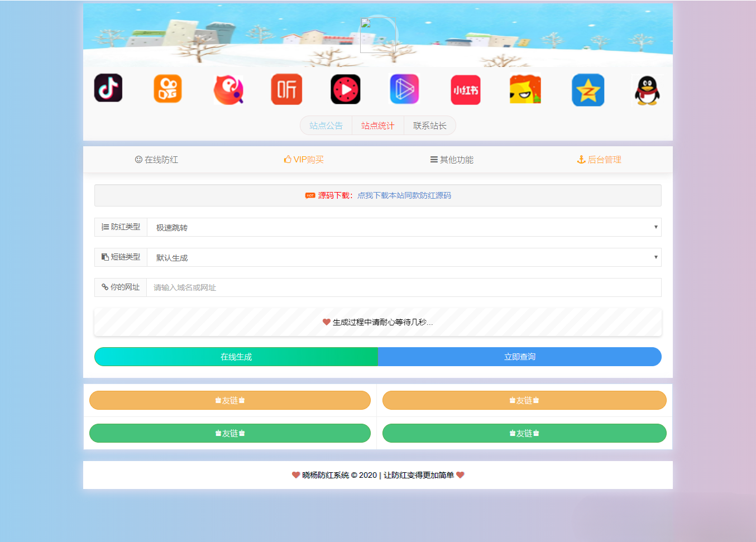Open the 联系站长 tab
The height and width of the screenshot is (542, 756).
click(x=429, y=125)
